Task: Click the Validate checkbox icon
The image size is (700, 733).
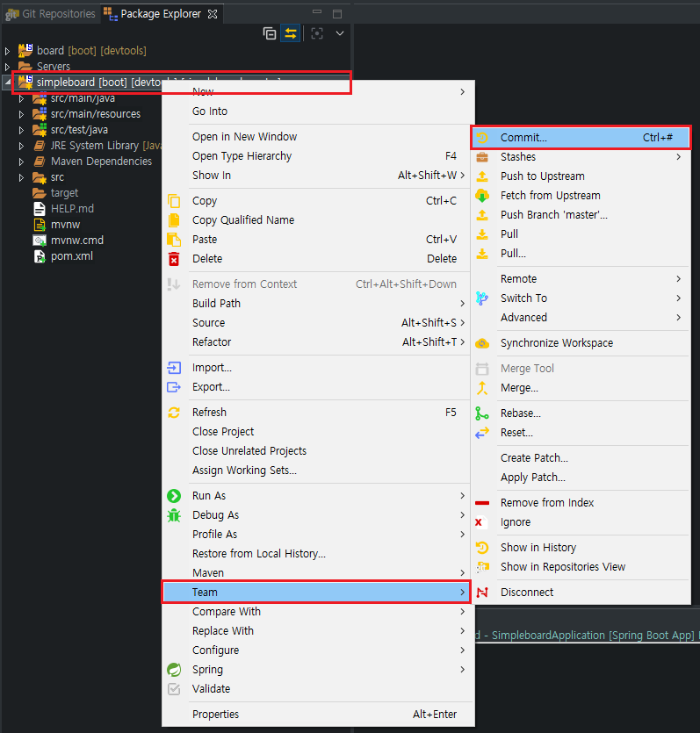Action: [174, 689]
